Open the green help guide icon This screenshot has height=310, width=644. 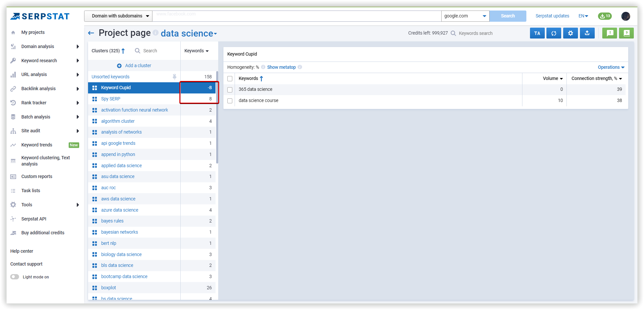click(626, 33)
